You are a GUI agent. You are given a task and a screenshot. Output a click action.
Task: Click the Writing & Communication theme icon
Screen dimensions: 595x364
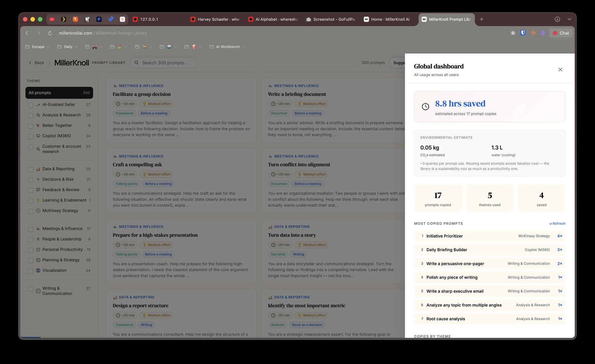[38, 291]
